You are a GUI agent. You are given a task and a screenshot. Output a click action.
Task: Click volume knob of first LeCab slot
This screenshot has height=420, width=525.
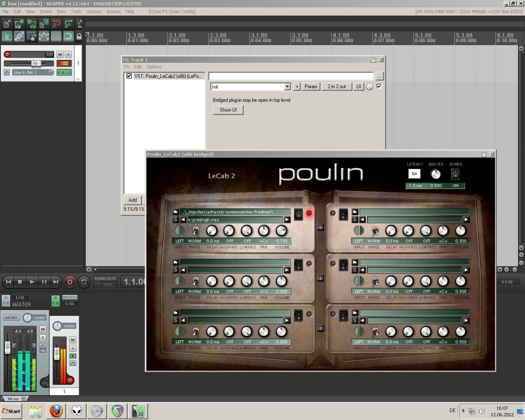pos(281,231)
